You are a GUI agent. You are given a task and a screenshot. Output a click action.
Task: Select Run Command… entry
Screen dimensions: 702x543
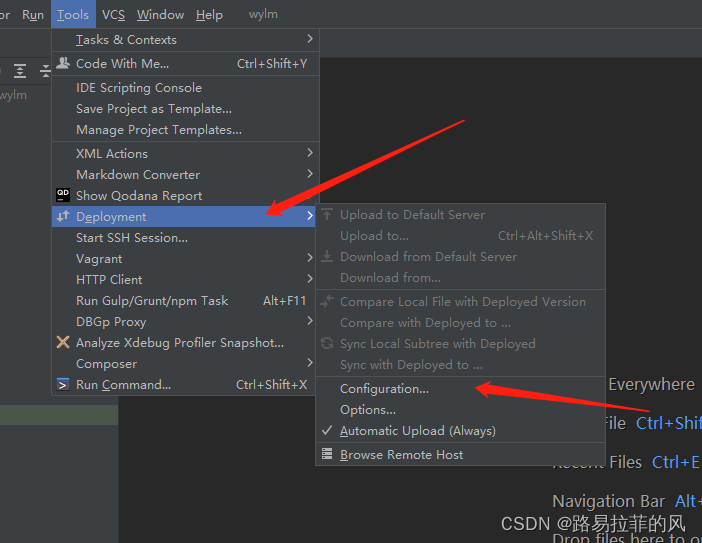[184, 385]
